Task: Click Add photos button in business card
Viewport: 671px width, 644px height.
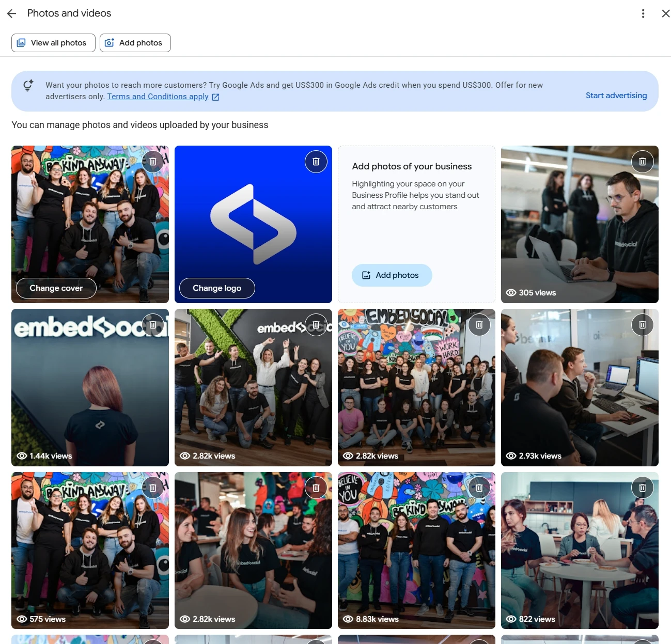Action: [x=392, y=275]
